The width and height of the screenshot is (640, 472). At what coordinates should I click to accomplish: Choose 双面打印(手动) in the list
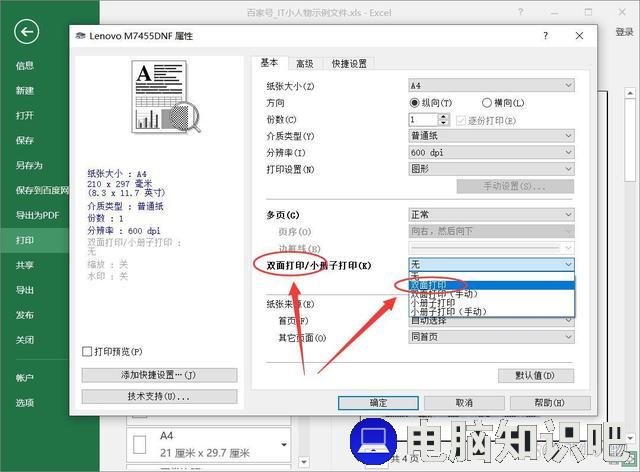point(491,294)
